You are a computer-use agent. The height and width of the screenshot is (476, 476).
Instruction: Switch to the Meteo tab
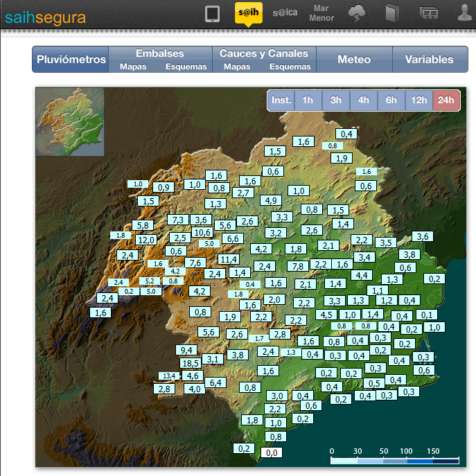[354, 59]
